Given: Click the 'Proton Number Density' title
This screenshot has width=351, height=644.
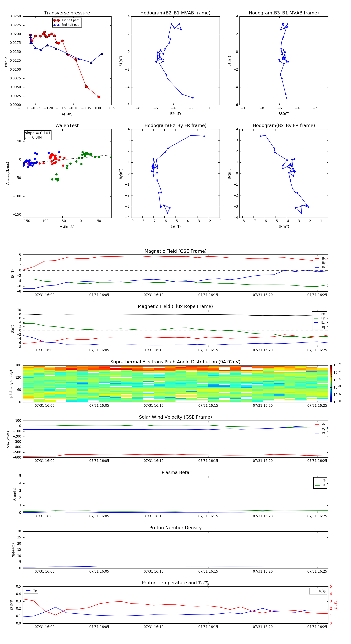Looking at the screenshot, I should coord(175,528).
